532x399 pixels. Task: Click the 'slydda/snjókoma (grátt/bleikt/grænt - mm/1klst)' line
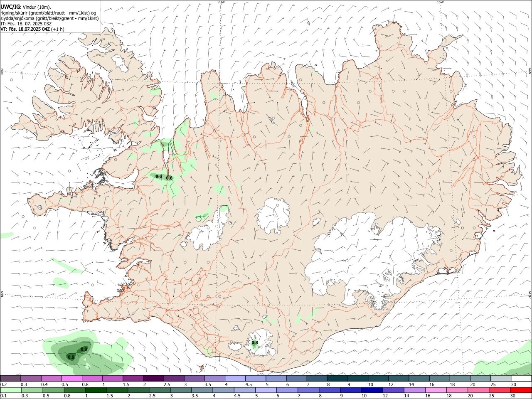tap(49, 18)
